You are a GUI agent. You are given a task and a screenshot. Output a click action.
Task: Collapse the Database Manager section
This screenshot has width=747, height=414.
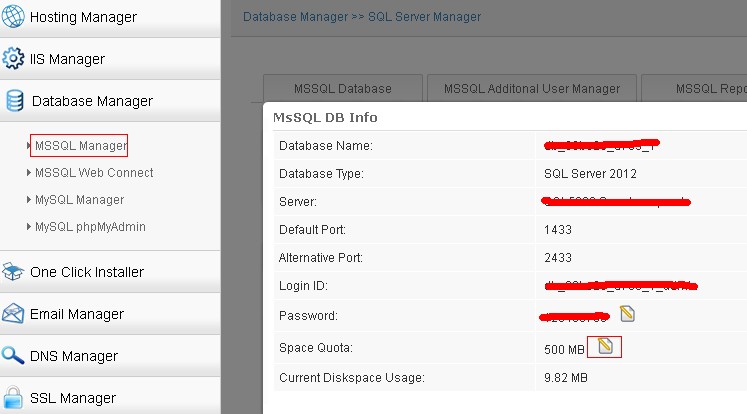(92, 101)
